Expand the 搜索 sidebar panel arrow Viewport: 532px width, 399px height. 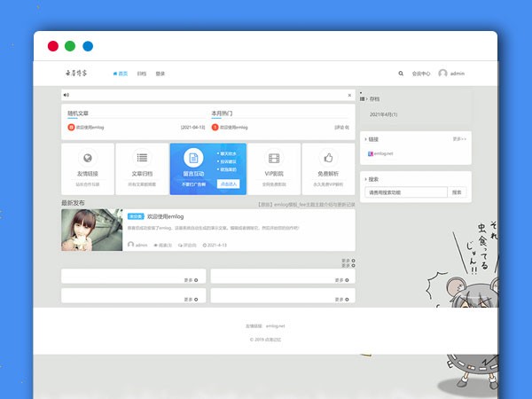364,179
